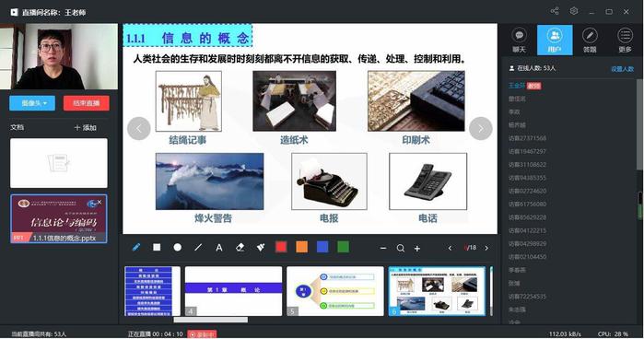644x339 pixels.
Task: Expand the camera dropdown button
Action: tap(32, 103)
